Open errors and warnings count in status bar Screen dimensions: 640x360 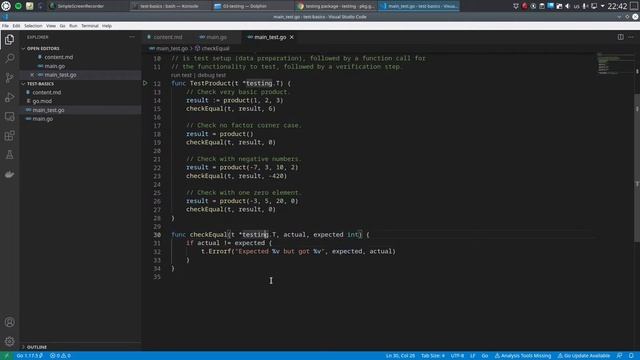coord(60,356)
